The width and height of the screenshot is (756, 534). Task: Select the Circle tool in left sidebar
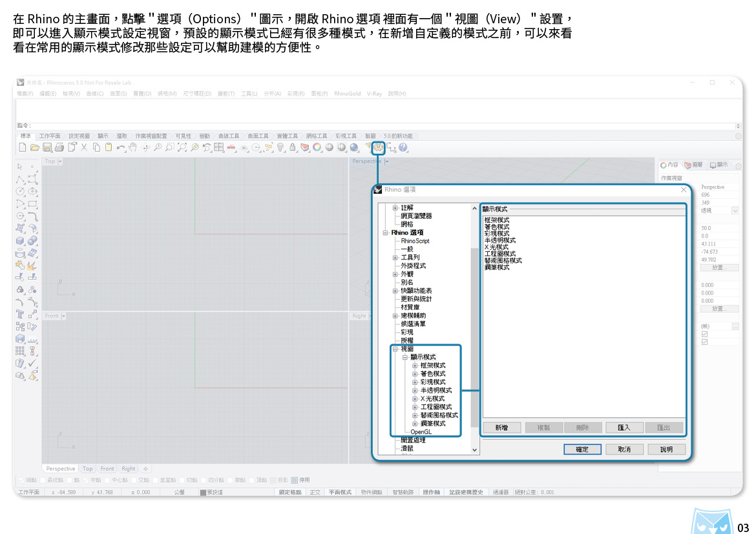[20, 191]
